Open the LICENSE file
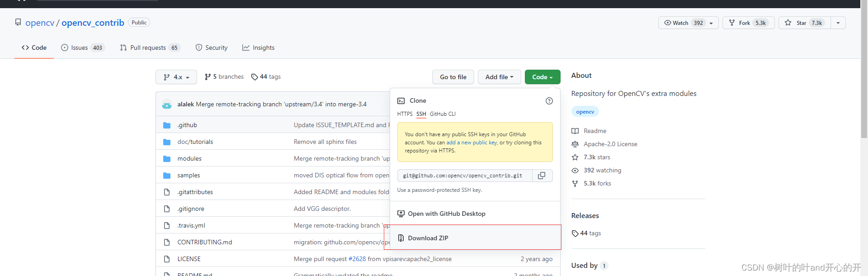The width and height of the screenshot is (868, 276). (189, 259)
